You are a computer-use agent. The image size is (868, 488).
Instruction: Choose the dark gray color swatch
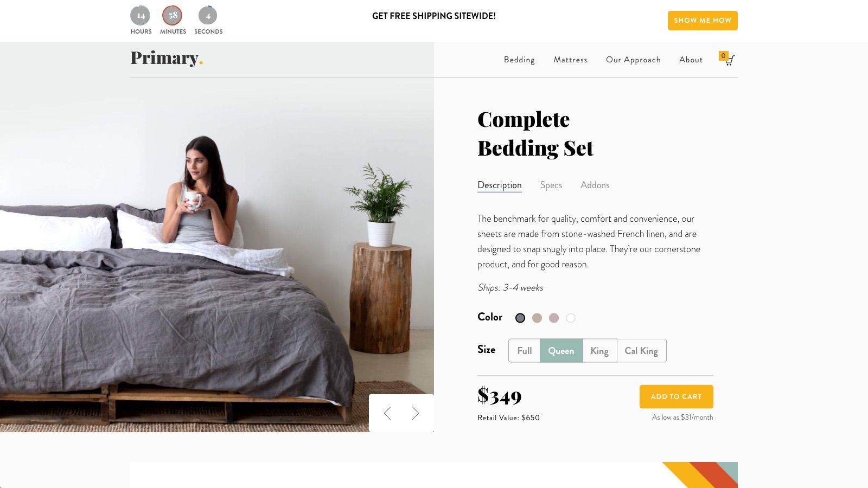(520, 318)
